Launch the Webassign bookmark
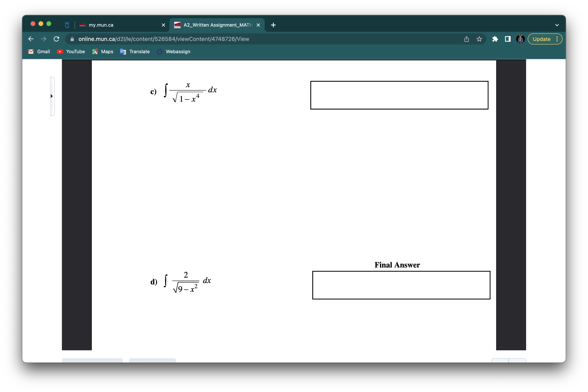Screen dimensions: 588x392 click(x=173, y=51)
